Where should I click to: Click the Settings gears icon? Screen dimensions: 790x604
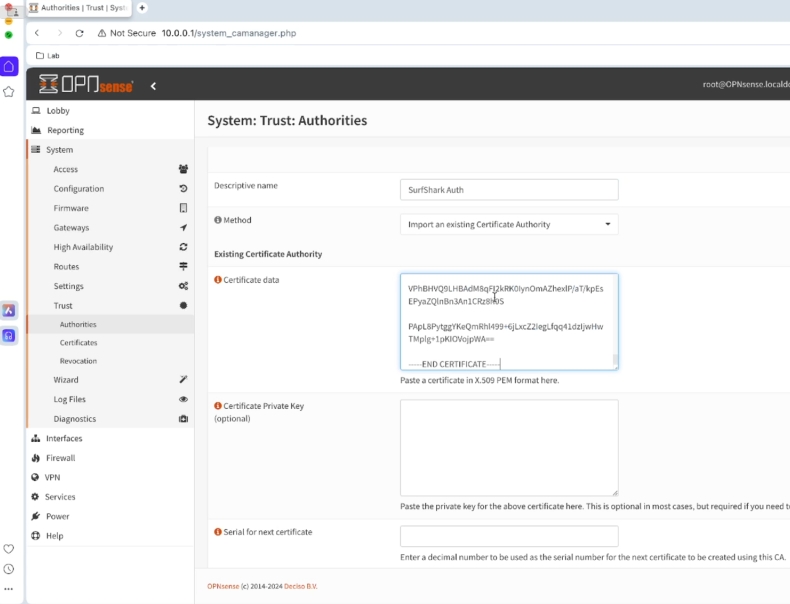(183, 286)
